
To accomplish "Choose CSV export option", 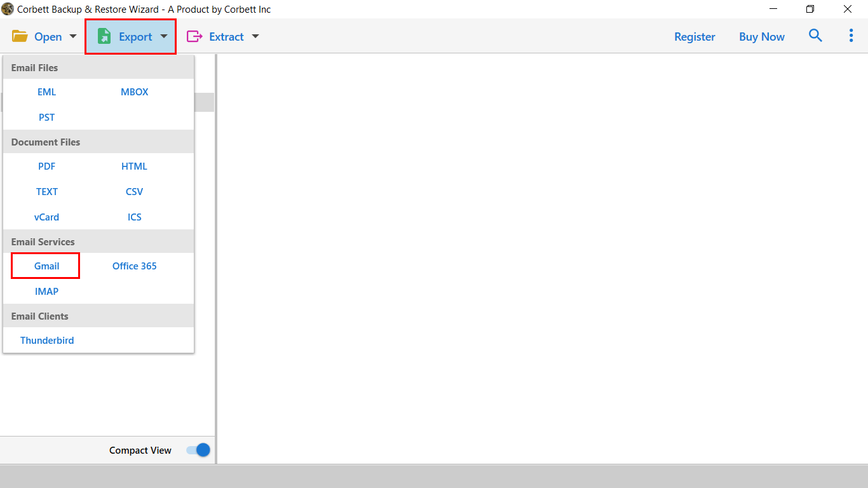I will [x=134, y=191].
